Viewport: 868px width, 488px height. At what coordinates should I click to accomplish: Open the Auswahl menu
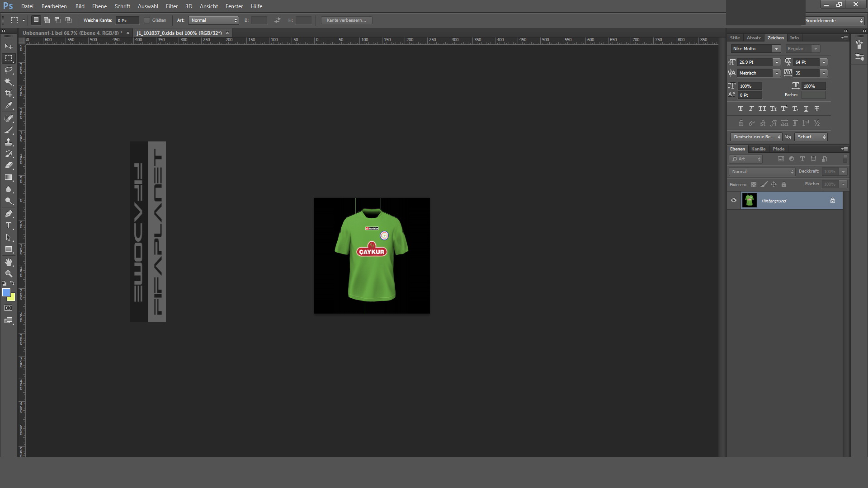click(x=148, y=6)
